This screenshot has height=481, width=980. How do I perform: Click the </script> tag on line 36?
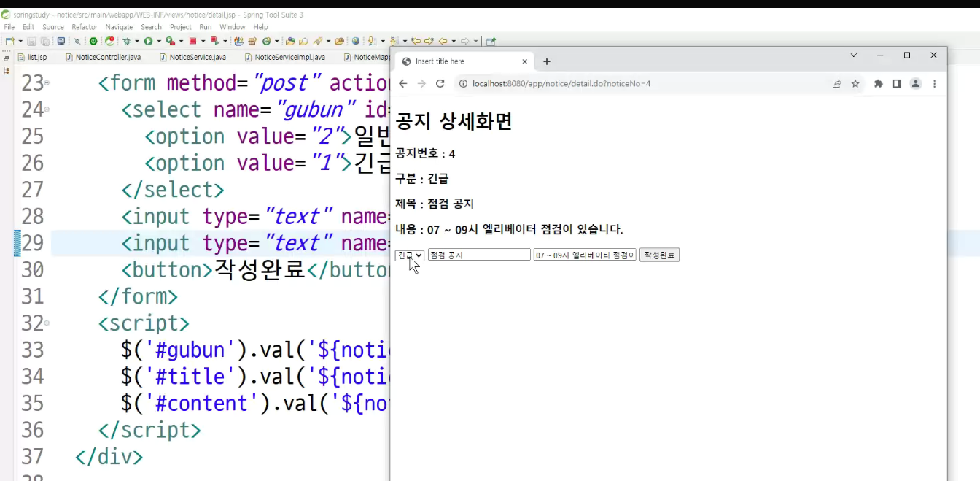(x=149, y=430)
